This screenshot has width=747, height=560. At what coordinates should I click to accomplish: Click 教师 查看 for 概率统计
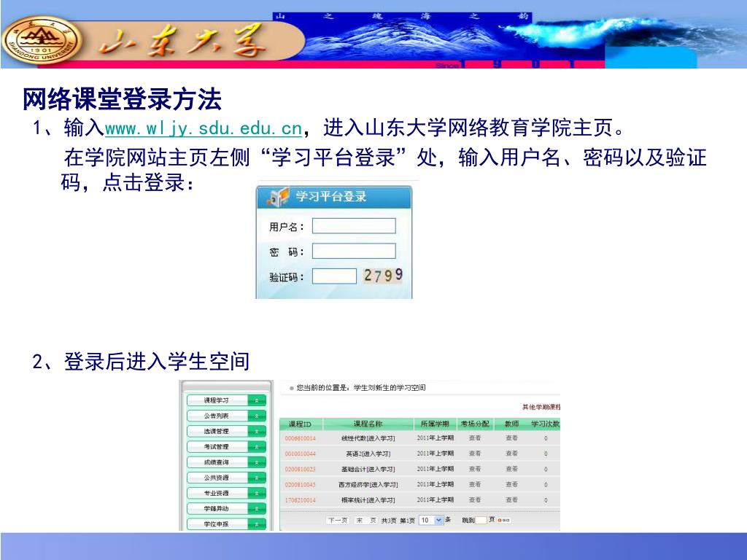511,499
